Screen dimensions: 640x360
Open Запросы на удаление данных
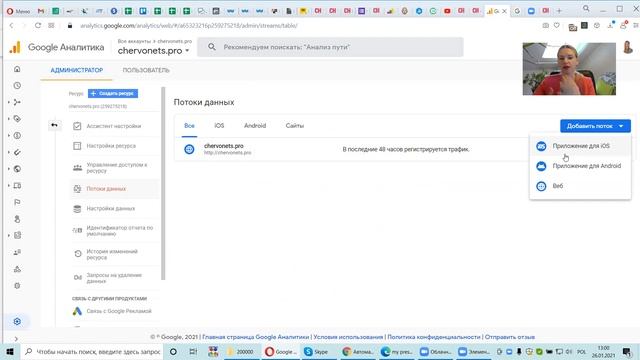pos(115,278)
